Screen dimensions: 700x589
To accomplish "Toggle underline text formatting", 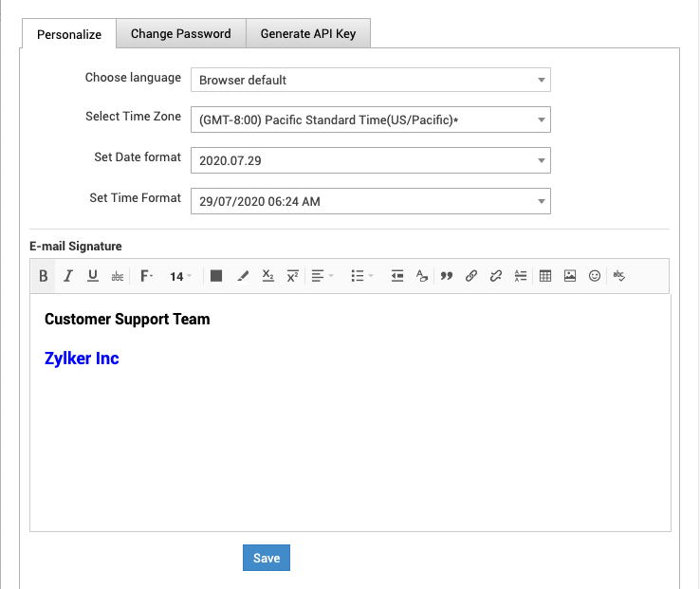I will [x=92, y=276].
